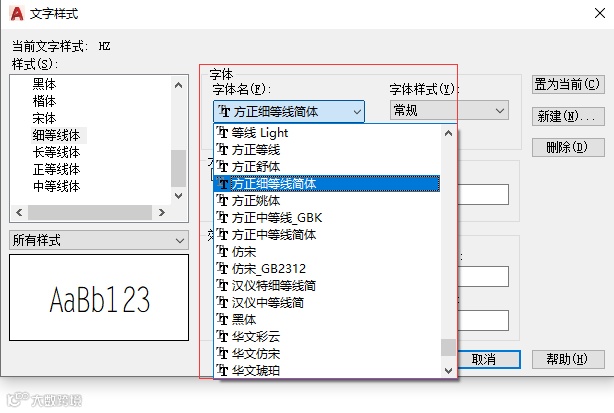Click styles list scroll down arrow

point(179,196)
